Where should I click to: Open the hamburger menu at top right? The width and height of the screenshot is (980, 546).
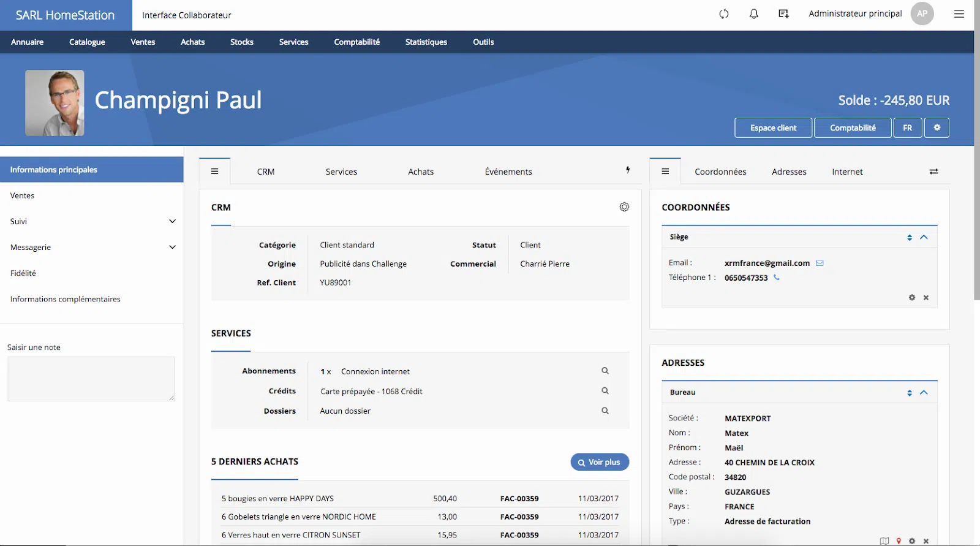[959, 14]
